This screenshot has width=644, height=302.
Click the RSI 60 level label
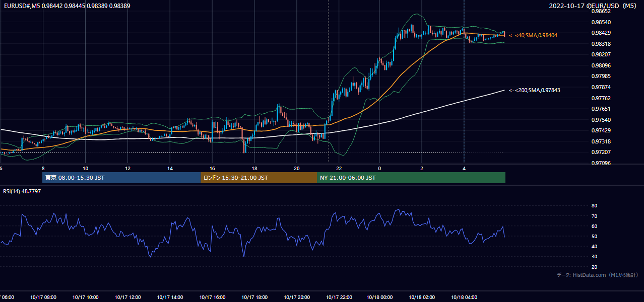594,226
